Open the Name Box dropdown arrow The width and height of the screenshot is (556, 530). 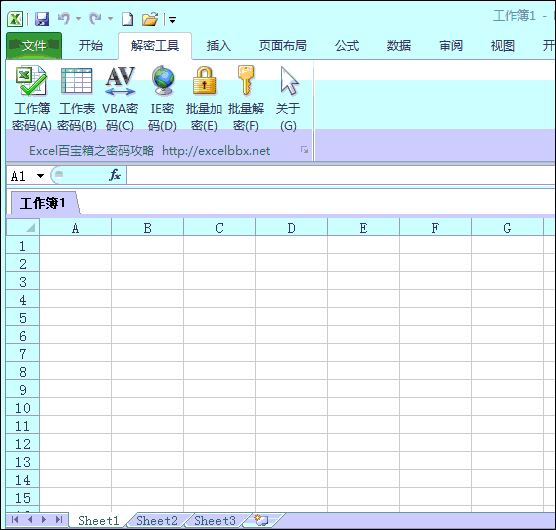pyautogui.click(x=40, y=176)
